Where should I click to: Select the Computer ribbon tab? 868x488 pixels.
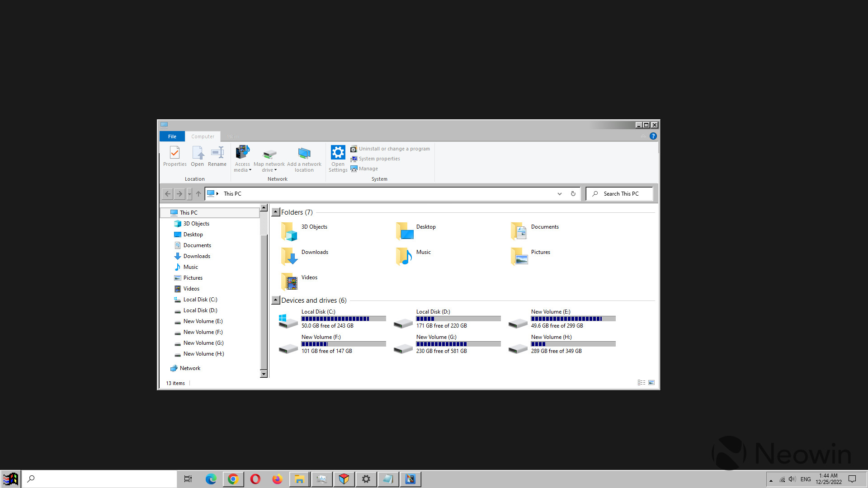[203, 136]
